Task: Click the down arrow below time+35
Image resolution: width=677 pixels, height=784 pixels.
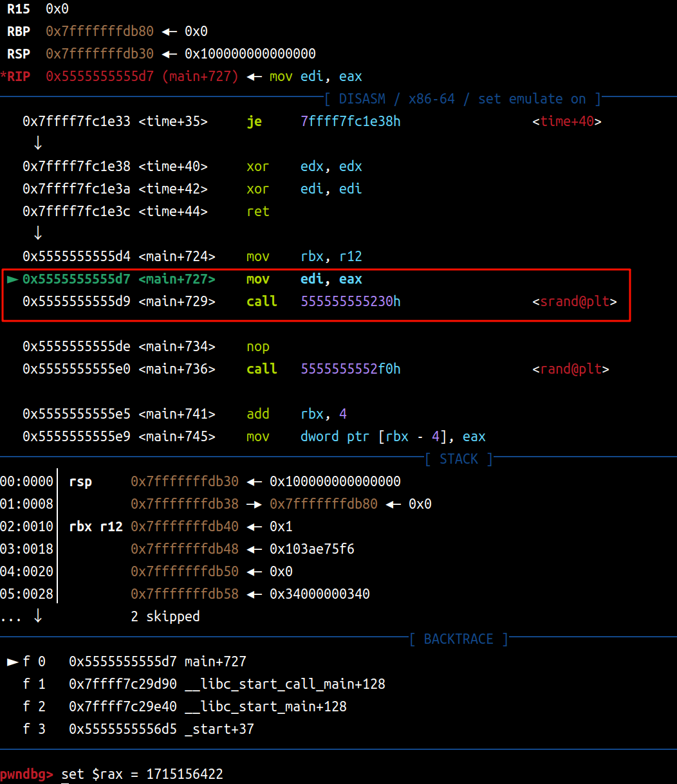Action: point(38,143)
